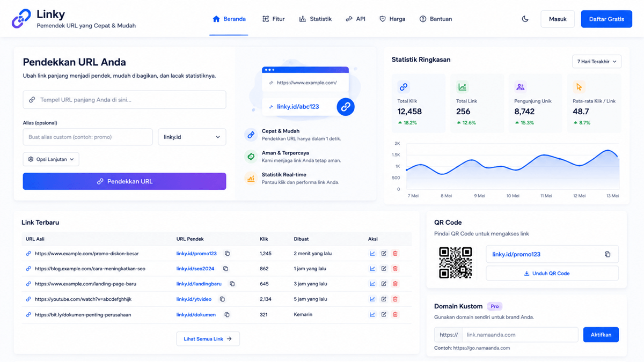Open short link linky.id/landingbaru

point(199,284)
